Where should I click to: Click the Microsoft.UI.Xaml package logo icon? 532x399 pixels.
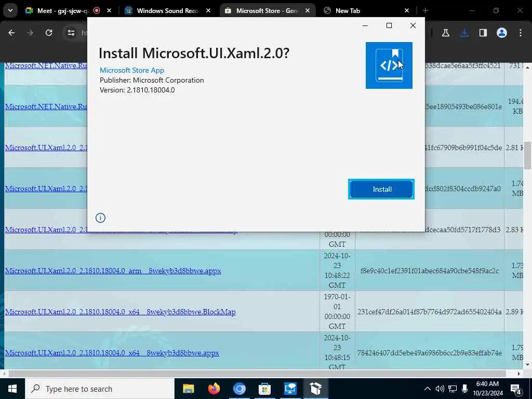click(389, 65)
